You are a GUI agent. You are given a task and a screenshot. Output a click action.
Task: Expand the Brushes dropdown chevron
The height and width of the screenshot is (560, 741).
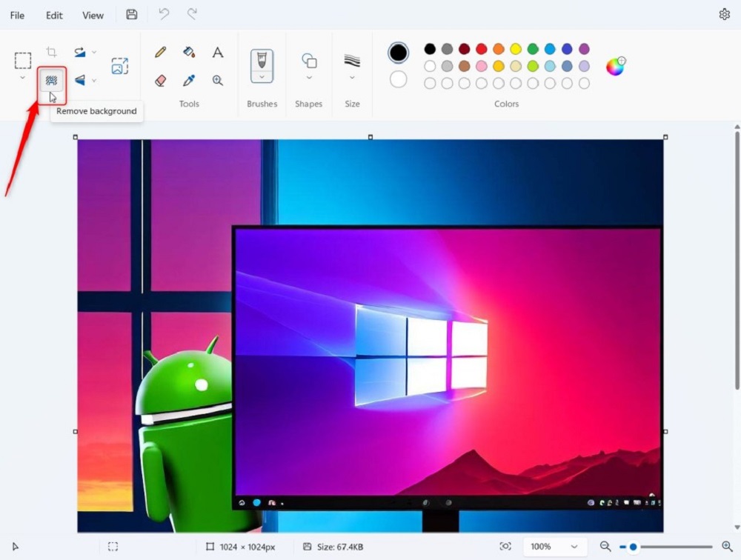pos(262,77)
